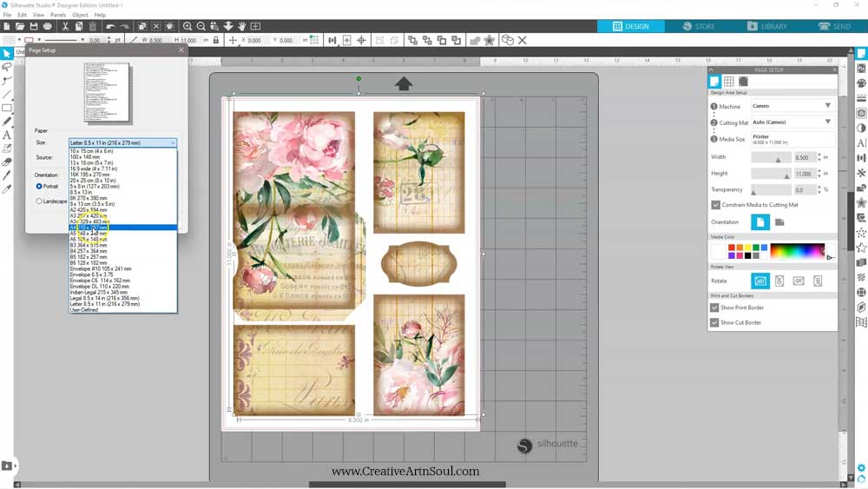Choose A4 210 x 297 mm paper size

123,228
